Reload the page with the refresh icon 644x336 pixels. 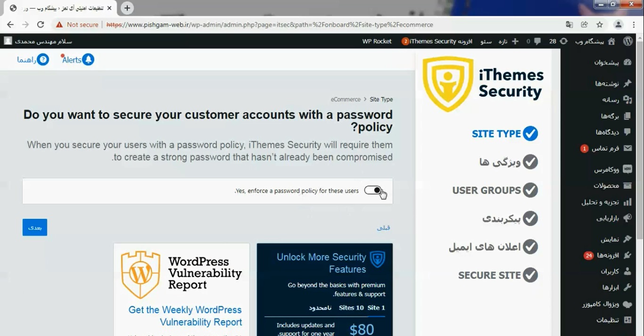41,25
